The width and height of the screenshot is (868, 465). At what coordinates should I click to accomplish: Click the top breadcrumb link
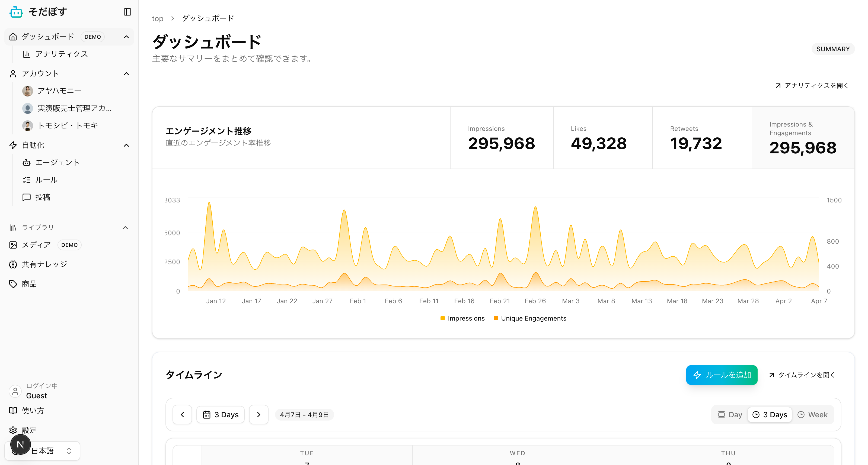[x=157, y=18]
